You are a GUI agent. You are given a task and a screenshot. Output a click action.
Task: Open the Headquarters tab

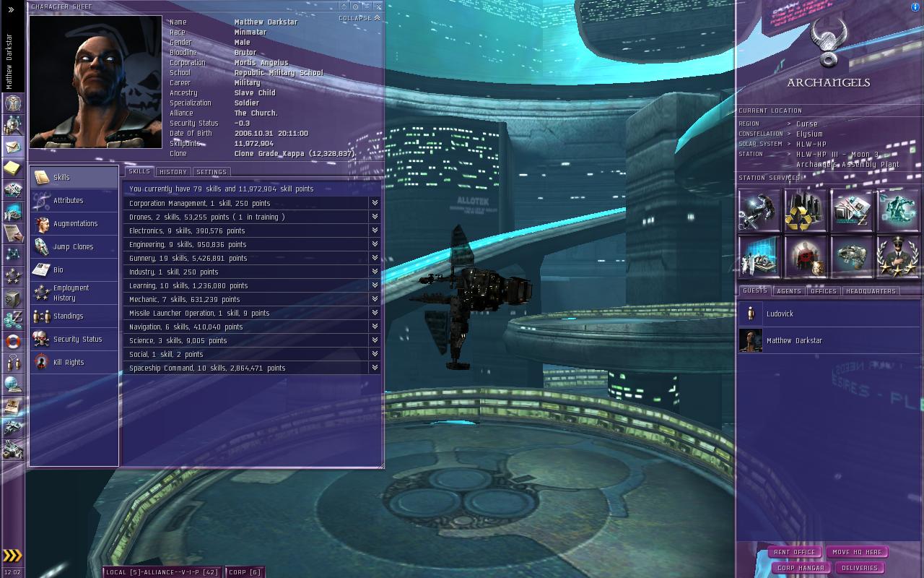[871, 291]
